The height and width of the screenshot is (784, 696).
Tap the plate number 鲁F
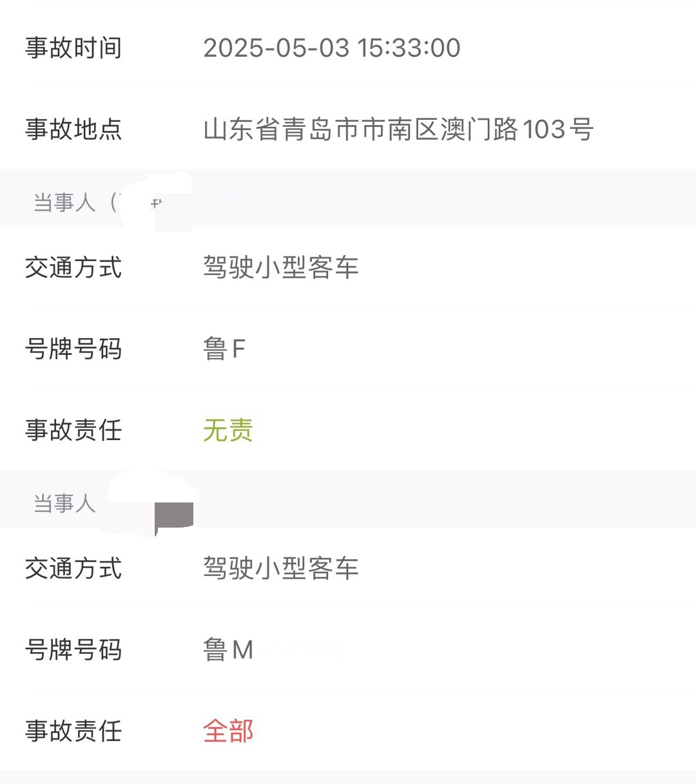coord(224,349)
